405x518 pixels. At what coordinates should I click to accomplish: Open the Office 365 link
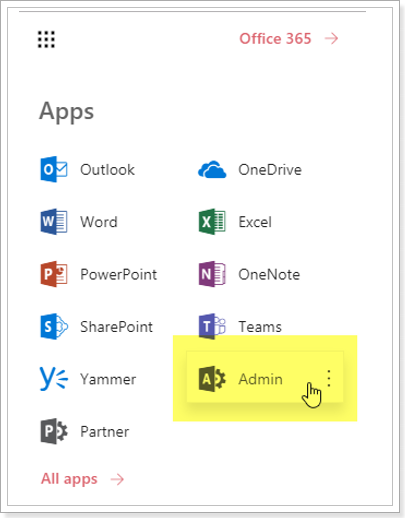tap(275, 39)
